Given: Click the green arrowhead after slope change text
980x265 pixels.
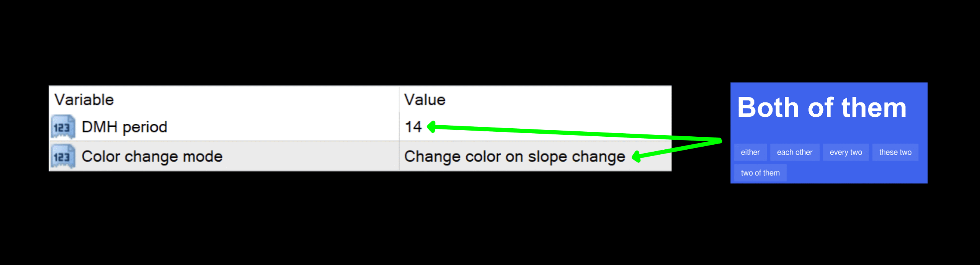Looking at the screenshot, I should [636, 157].
